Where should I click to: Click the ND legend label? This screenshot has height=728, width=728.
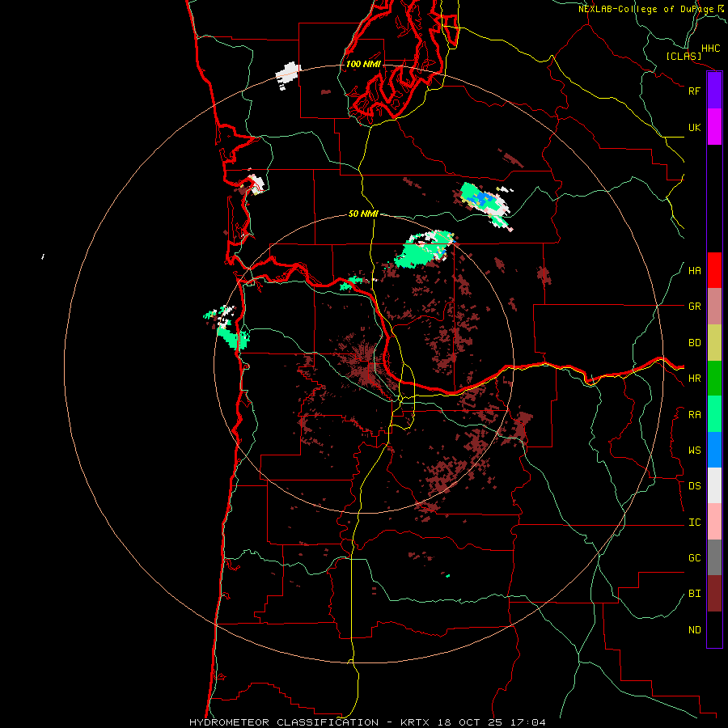click(694, 630)
